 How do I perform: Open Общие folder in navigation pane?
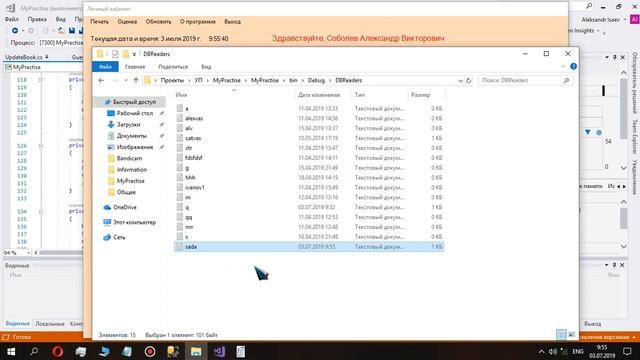(126, 192)
